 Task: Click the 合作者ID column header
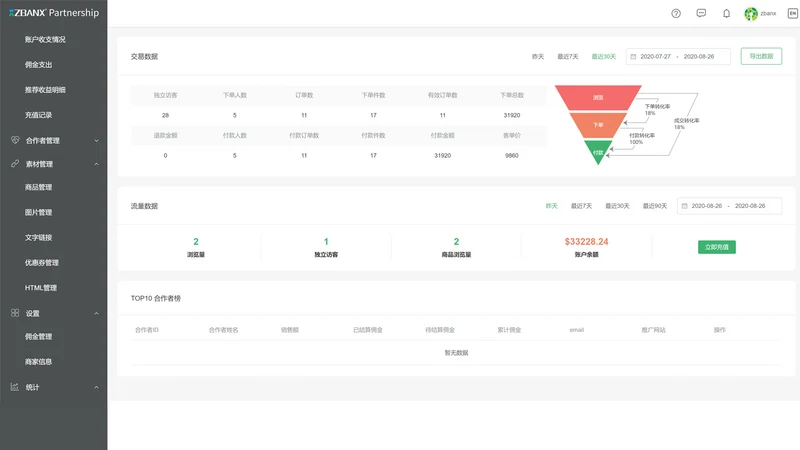(x=147, y=330)
